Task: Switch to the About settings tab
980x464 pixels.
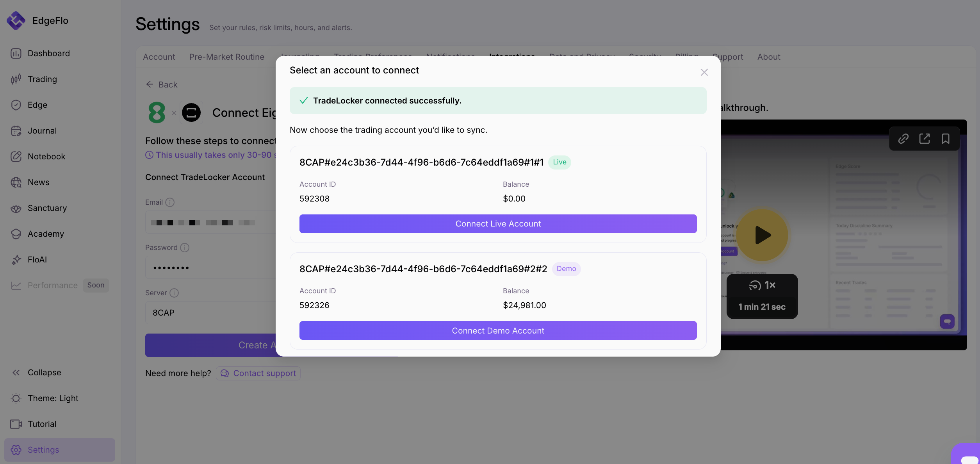Action: click(x=769, y=57)
